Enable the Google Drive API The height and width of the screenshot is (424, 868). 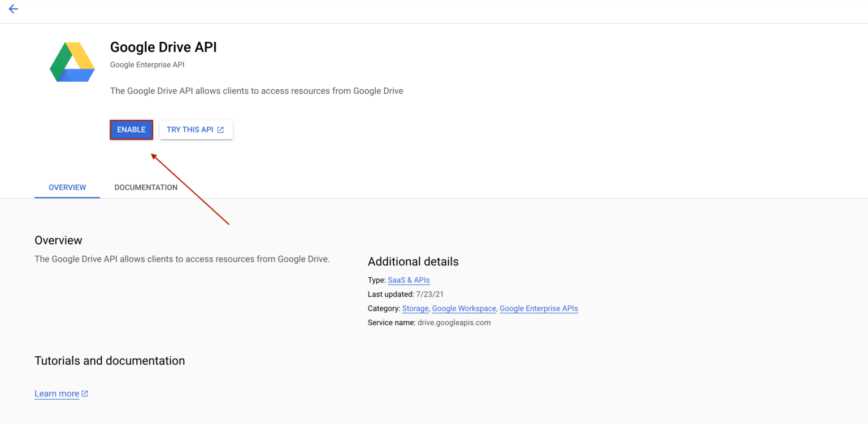(x=131, y=129)
